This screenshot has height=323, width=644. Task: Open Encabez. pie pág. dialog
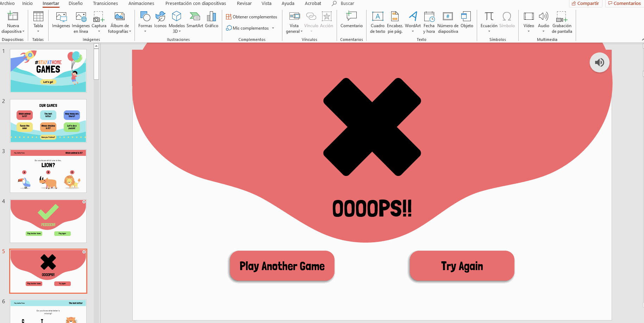[x=395, y=16]
